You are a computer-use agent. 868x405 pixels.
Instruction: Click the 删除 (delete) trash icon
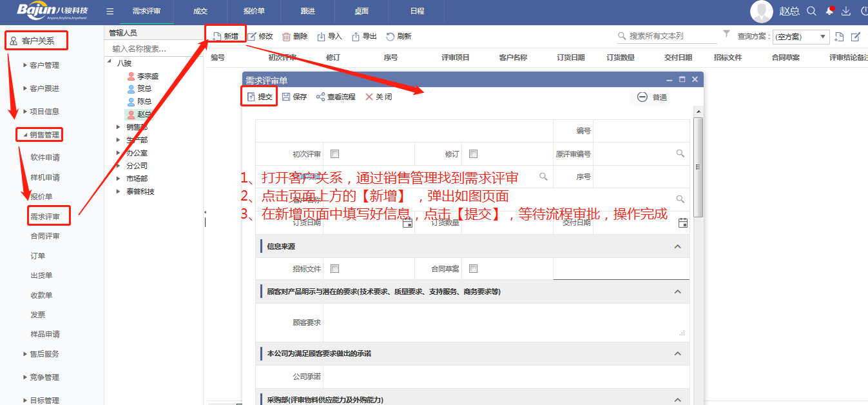286,37
